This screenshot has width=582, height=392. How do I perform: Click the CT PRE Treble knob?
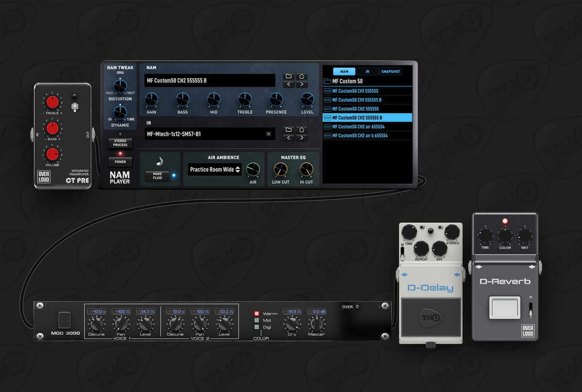[52, 102]
